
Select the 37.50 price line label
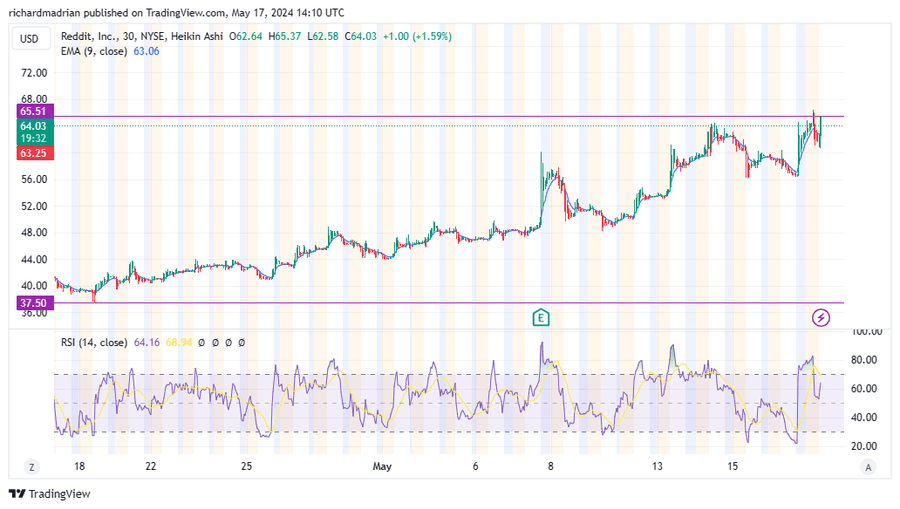(35, 303)
